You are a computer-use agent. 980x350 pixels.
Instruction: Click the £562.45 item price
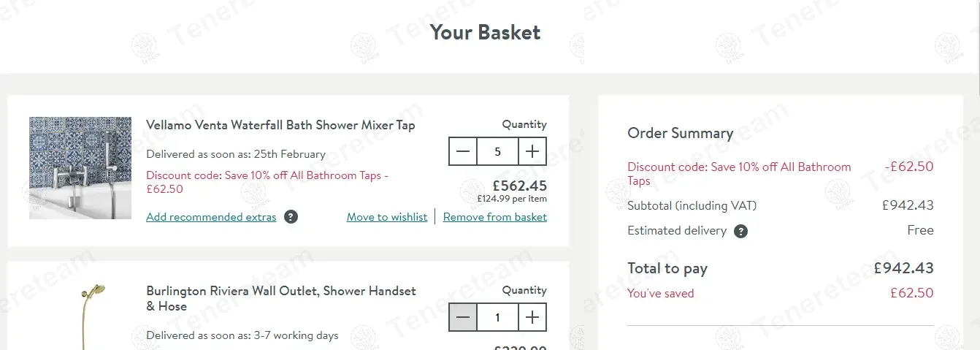point(519,186)
